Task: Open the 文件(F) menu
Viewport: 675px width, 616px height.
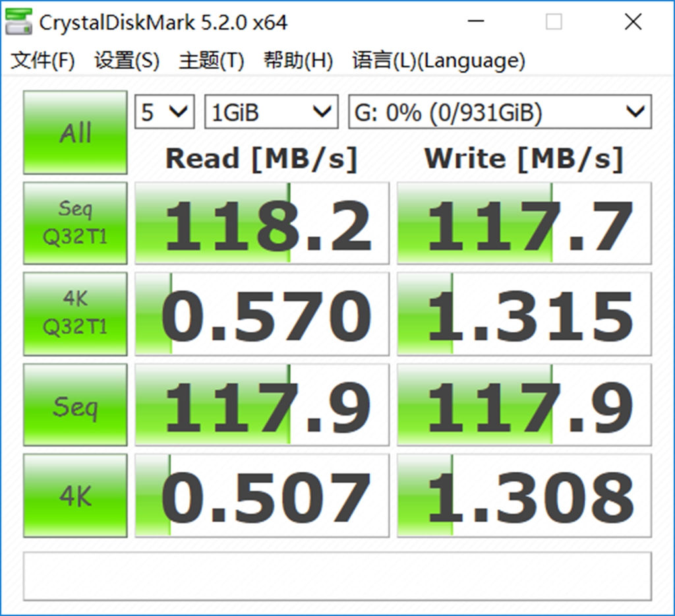Action: (x=43, y=60)
